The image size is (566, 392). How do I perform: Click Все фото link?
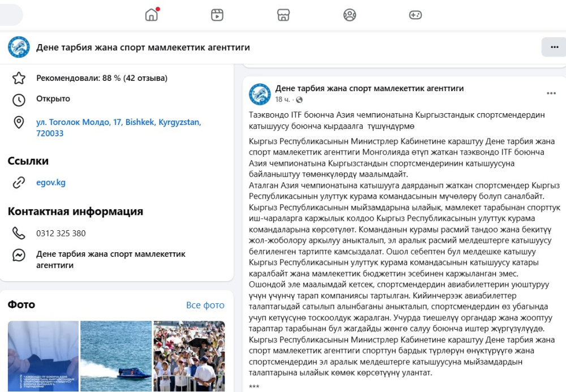205,305
